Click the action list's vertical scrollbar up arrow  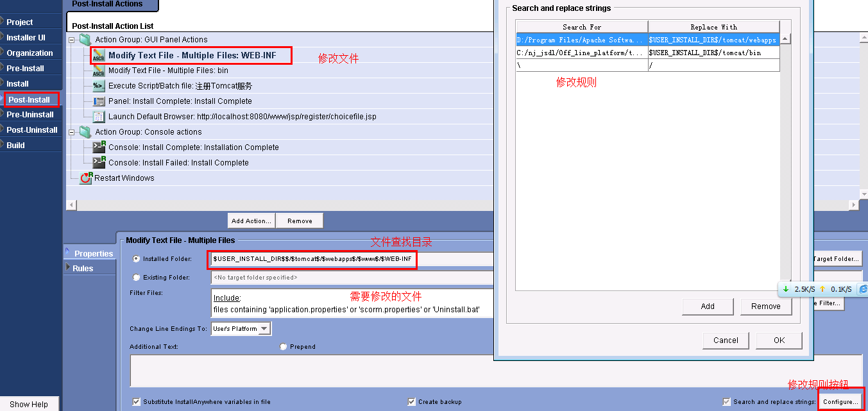click(x=863, y=39)
